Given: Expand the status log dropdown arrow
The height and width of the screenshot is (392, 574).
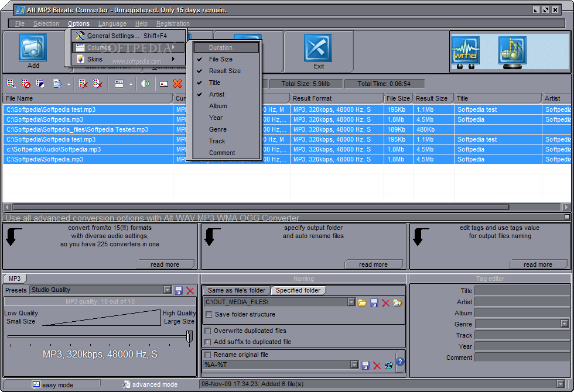Looking at the screenshot, I should [560, 384].
